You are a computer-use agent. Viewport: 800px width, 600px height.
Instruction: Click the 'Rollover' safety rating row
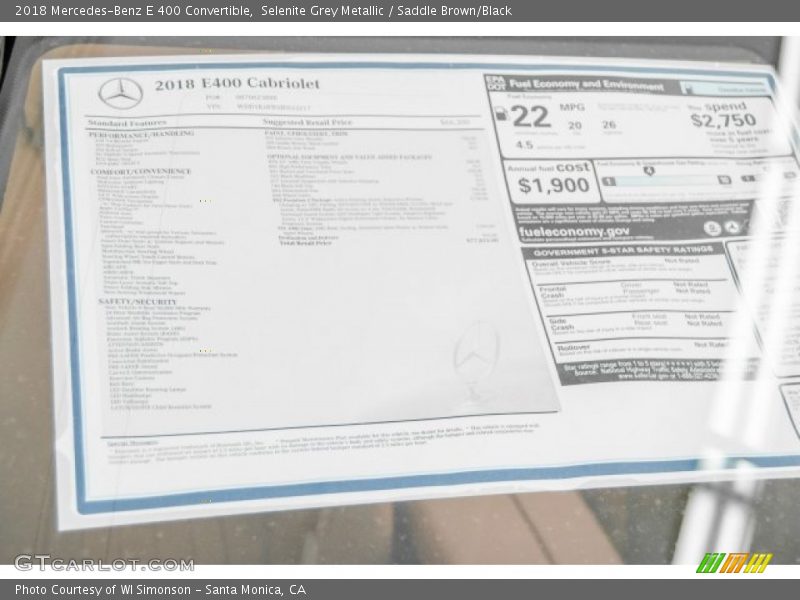[x=644, y=347]
